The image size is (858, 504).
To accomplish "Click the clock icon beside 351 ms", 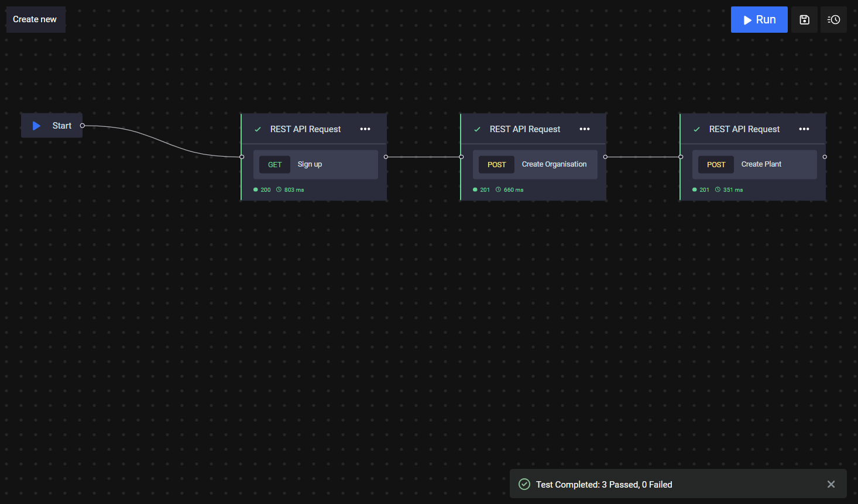I will [718, 189].
